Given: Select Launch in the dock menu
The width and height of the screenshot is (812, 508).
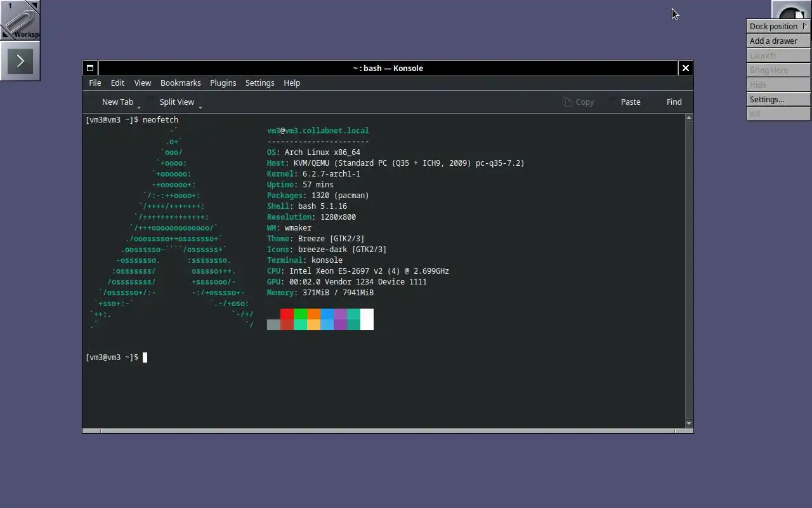Looking at the screenshot, I should 778,55.
